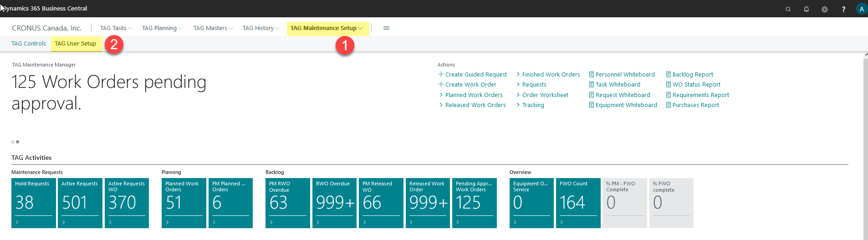Open Active Requests WO tile showing 370
The image size is (868, 240).
point(127,203)
